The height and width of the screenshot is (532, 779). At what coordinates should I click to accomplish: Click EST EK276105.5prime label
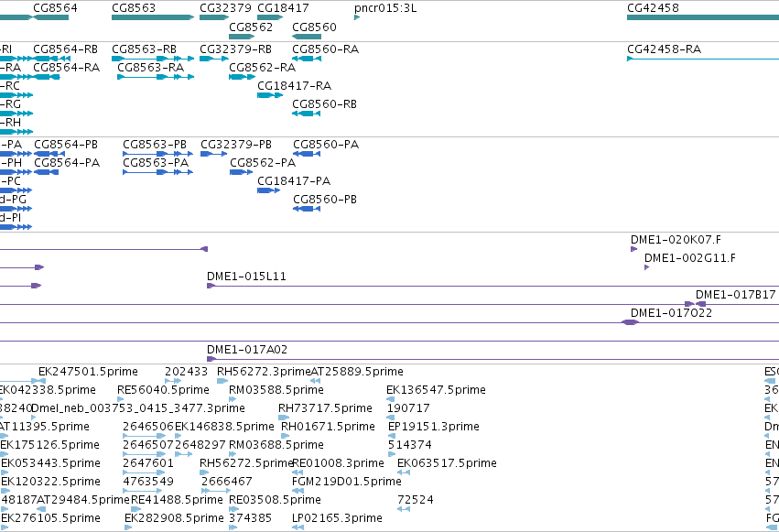click(x=50, y=518)
